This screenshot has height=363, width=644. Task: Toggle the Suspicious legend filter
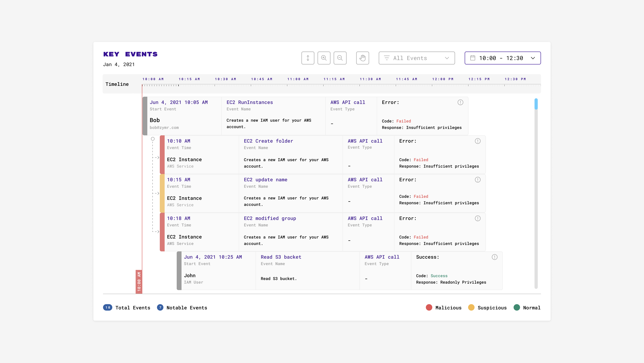[487, 307]
